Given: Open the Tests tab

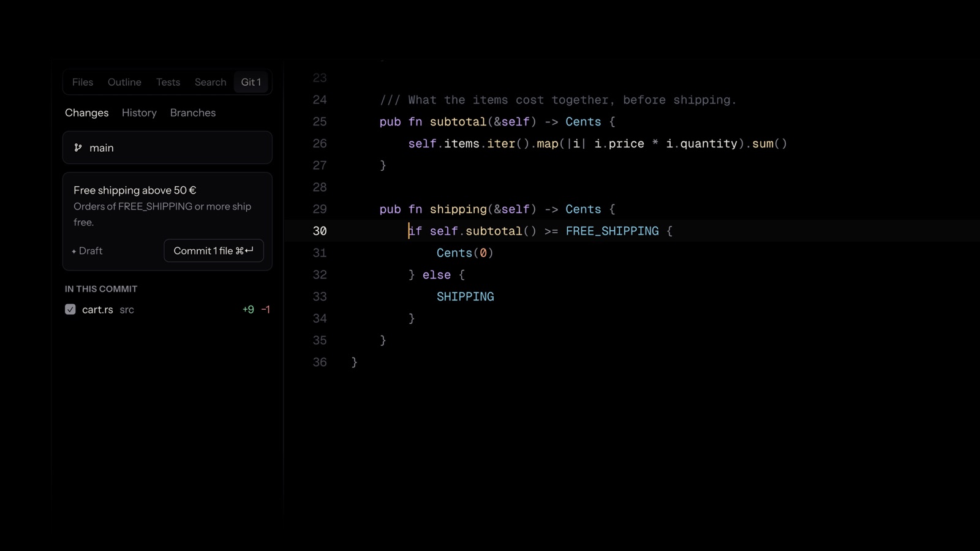Looking at the screenshot, I should (x=168, y=82).
